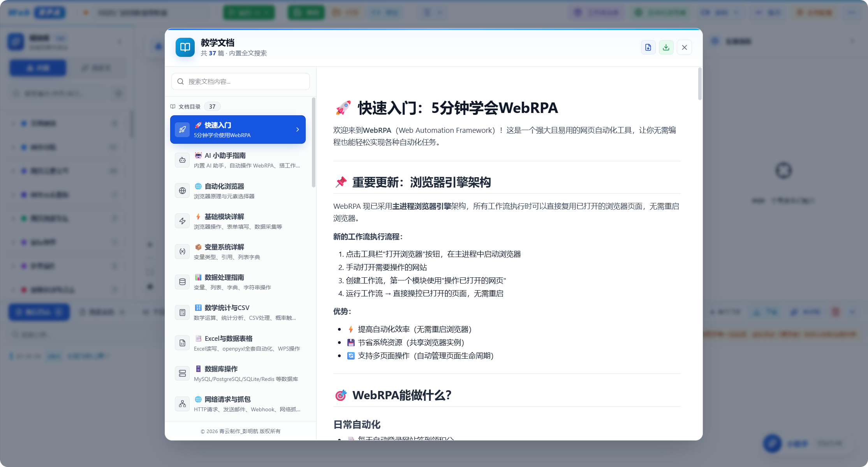Click the document list sidebar scrollbar
Image resolution: width=868 pixels, height=467 pixels.
313,143
